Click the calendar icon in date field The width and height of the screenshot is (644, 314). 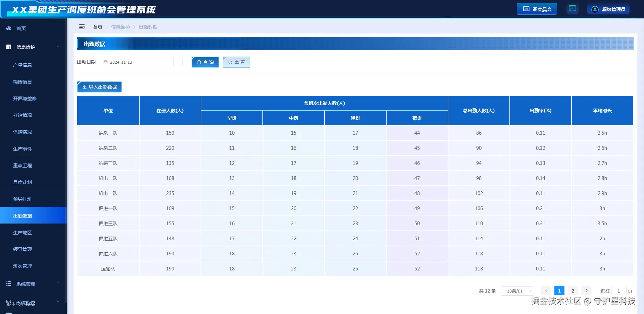(x=105, y=62)
